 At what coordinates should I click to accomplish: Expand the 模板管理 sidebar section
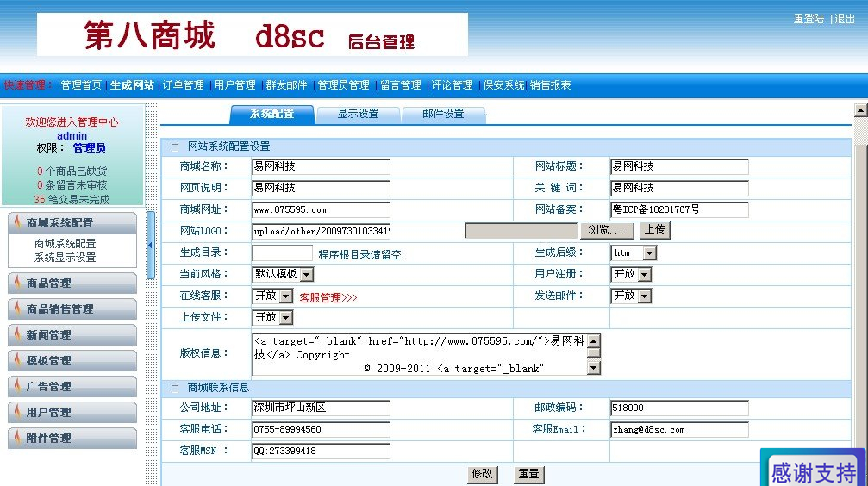[x=72, y=360]
